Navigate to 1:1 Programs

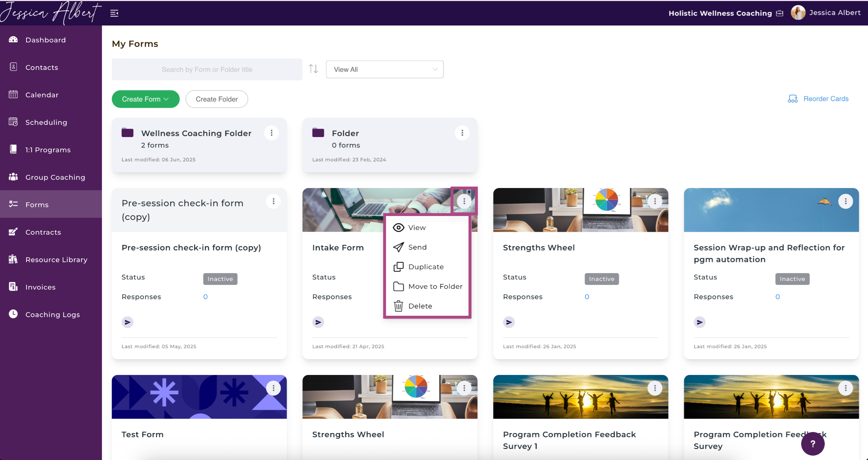[x=51, y=150]
